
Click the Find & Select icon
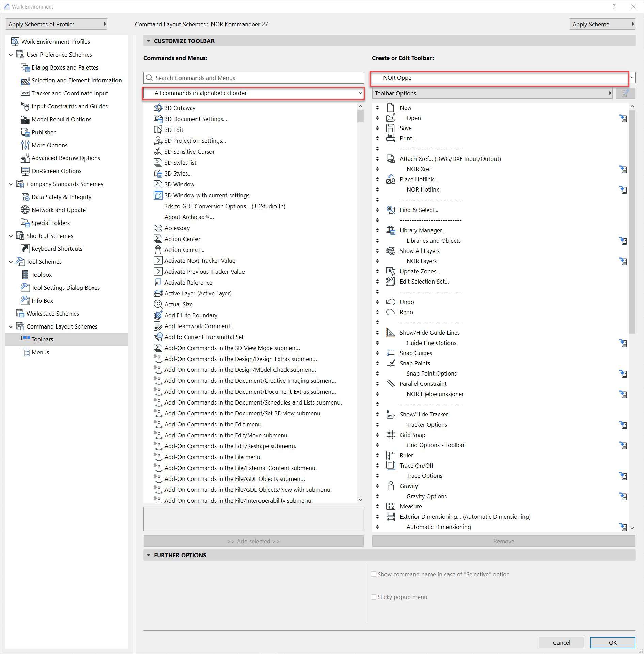pyautogui.click(x=391, y=210)
